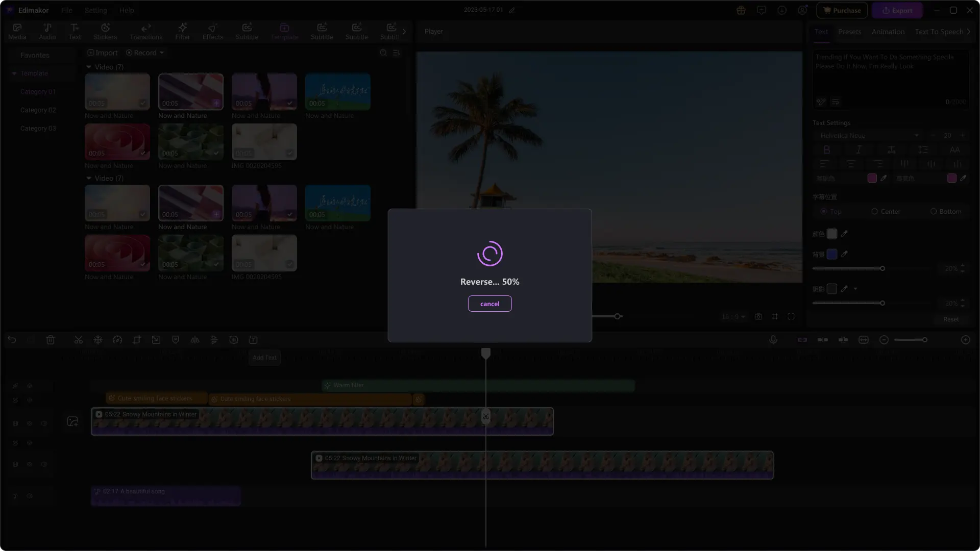
Task: Click the microphone voiceover icon
Action: (773, 340)
